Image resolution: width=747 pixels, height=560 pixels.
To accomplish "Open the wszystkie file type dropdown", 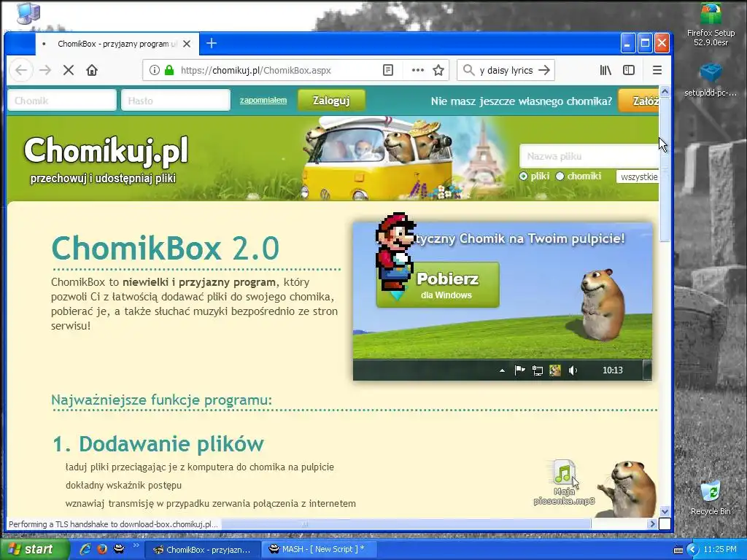I will (x=638, y=176).
